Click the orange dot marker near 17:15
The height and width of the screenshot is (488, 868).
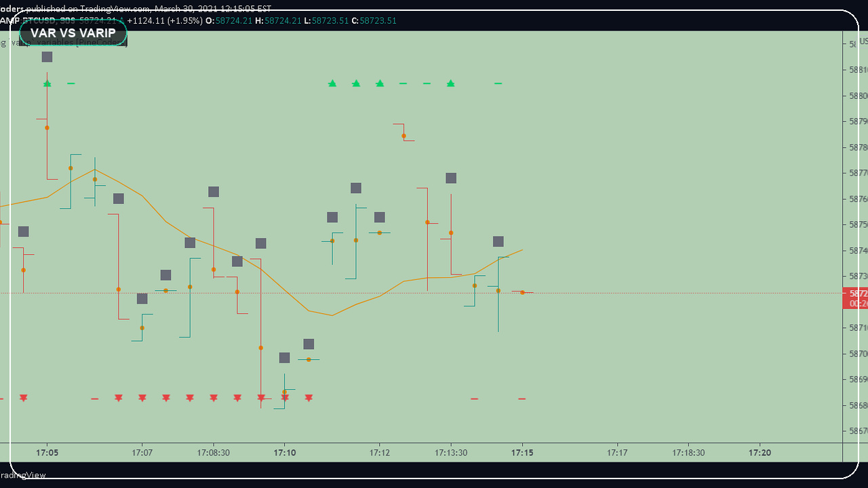(x=521, y=291)
